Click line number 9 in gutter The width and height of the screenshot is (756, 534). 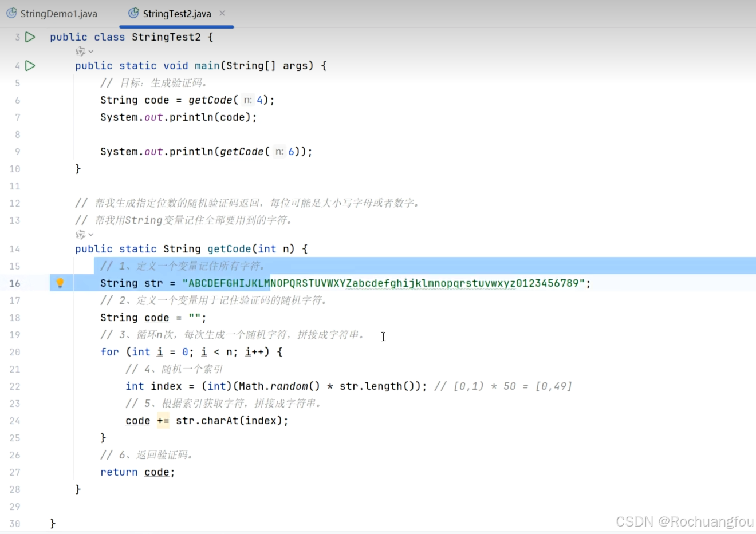point(17,152)
